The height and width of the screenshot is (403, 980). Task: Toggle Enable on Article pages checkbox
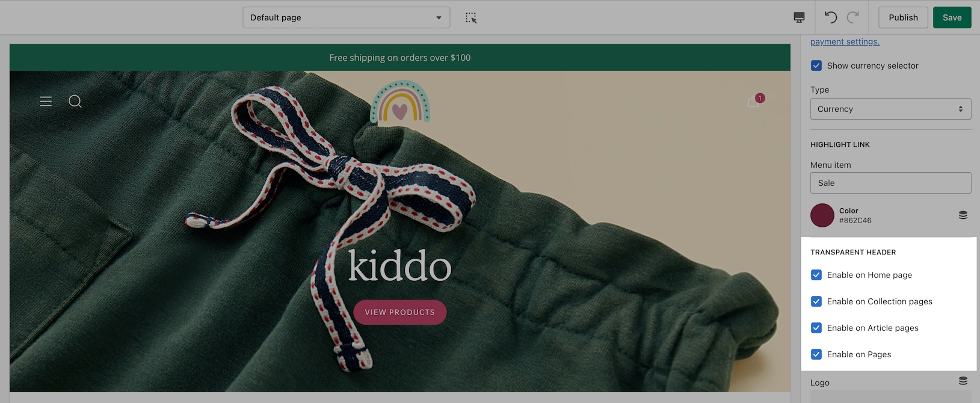pyautogui.click(x=816, y=328)
